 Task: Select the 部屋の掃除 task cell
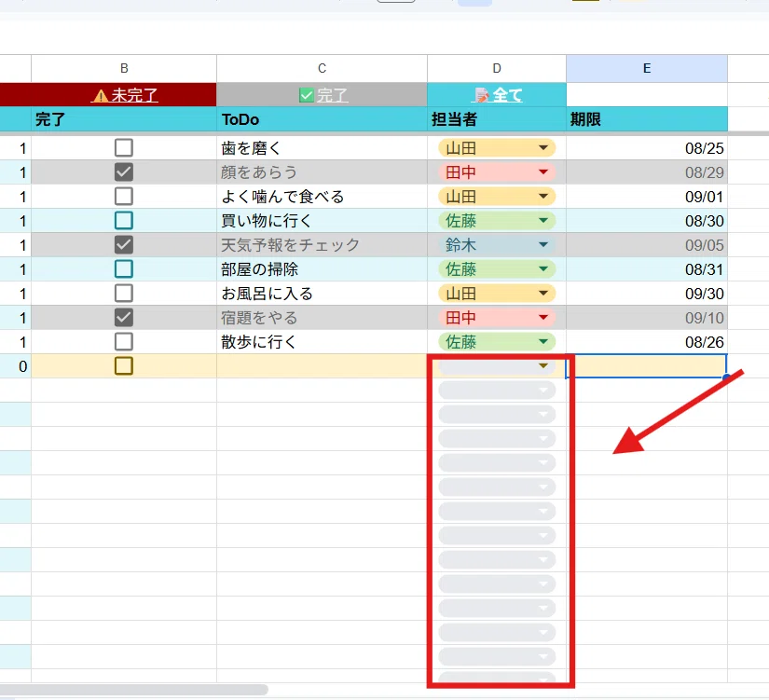(322, 268)
